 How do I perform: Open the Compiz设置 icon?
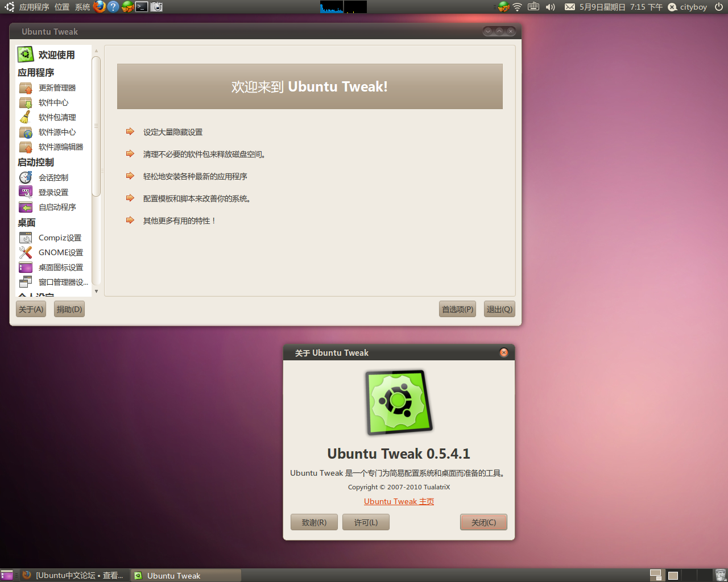tap(26, 238)
